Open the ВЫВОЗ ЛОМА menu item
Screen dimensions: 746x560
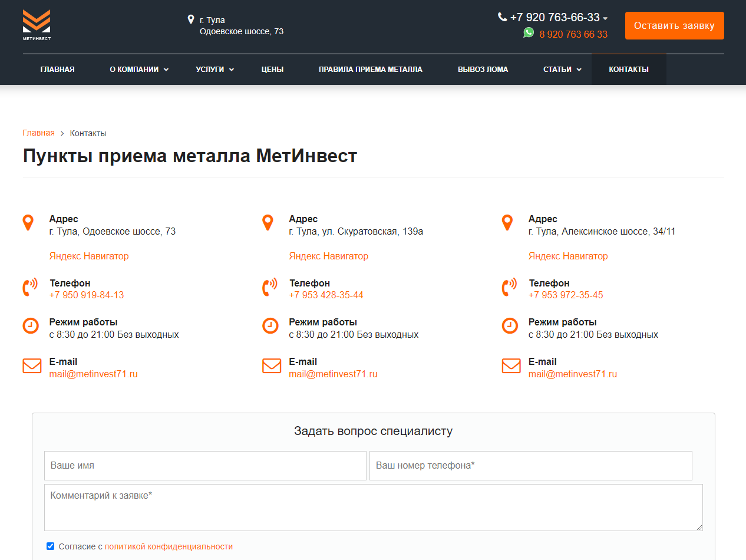[x=483, y=70]
